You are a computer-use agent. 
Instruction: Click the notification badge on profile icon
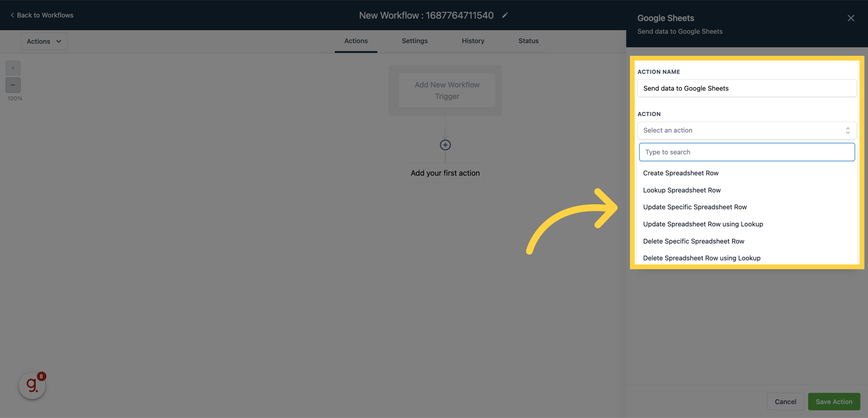42,376
